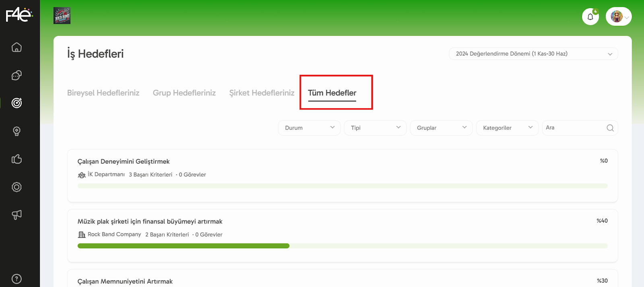This screenshot has height=287, width=644.
Task: Click the F4e logo in sidebar
Action: point(19,15)
